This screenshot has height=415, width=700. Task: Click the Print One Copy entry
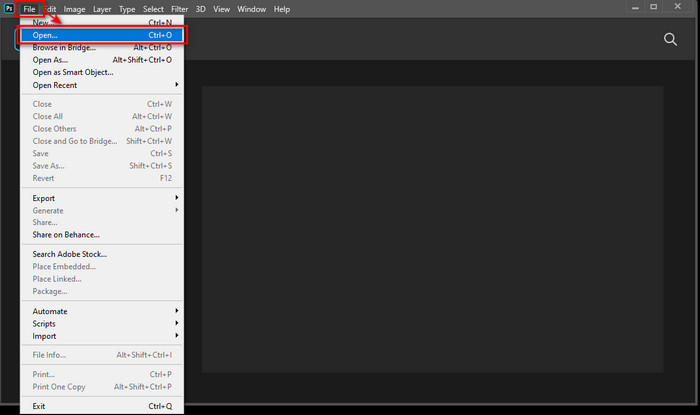(102, 387)
